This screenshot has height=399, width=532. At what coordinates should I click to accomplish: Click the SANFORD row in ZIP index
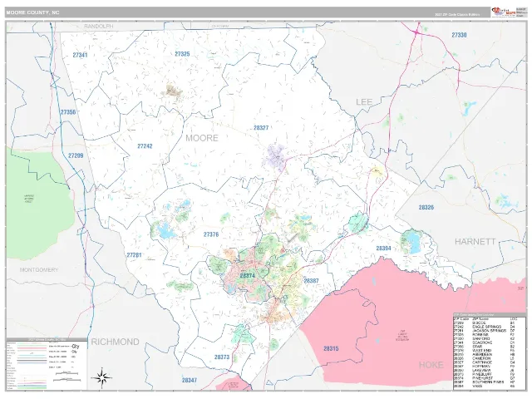tap(485, 338)
